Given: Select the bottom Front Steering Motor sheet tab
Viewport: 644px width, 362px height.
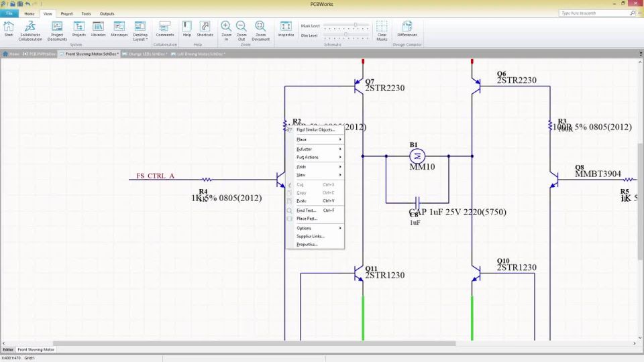Looking at the screenshot, I should point(36,350).
